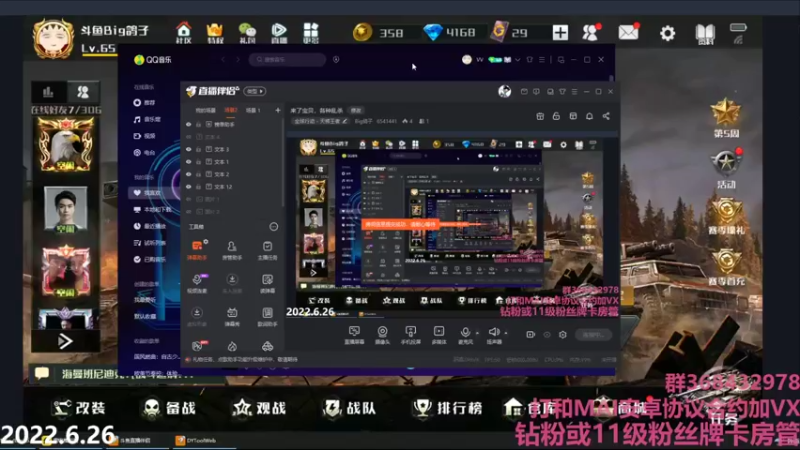Open the flame icon tool in toolbox
This screenshot has height=450, width=800.
[232, 346]
